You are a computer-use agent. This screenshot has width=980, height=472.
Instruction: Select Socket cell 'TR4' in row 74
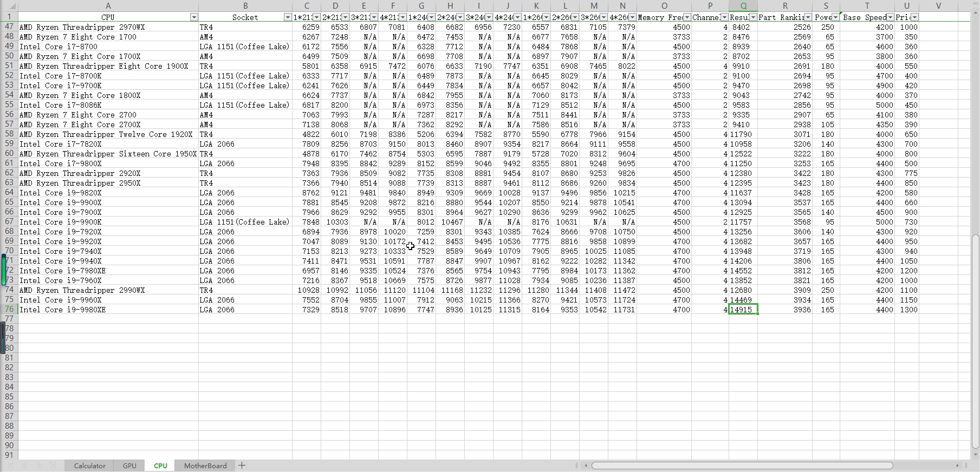click(x=245, y=290)
